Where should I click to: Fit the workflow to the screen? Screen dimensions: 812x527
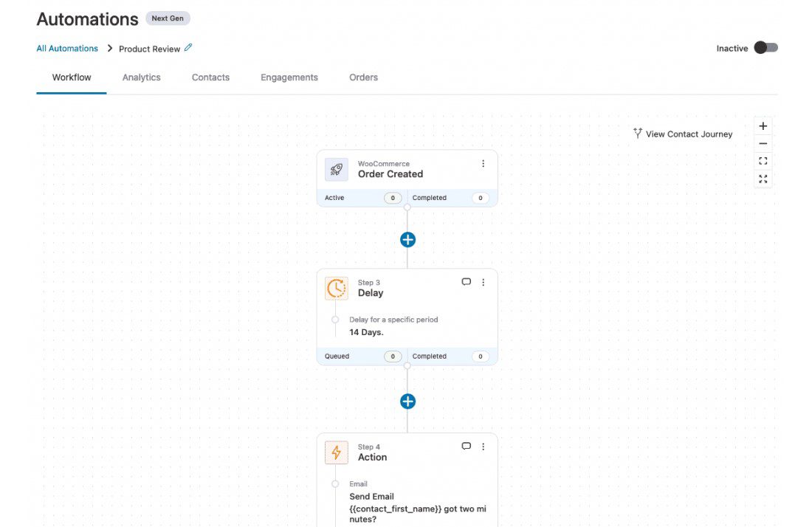click(763, 160)
